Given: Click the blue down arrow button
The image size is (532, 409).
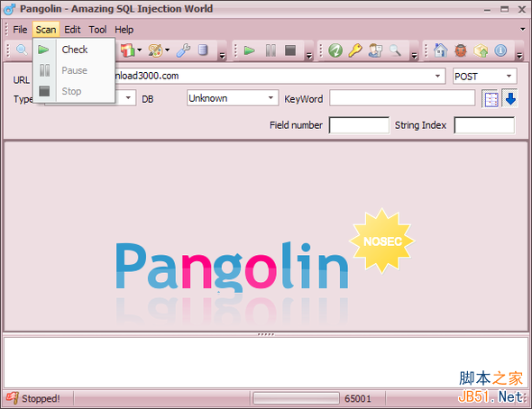Looking at the screenshot, I should tap(510, 99).
